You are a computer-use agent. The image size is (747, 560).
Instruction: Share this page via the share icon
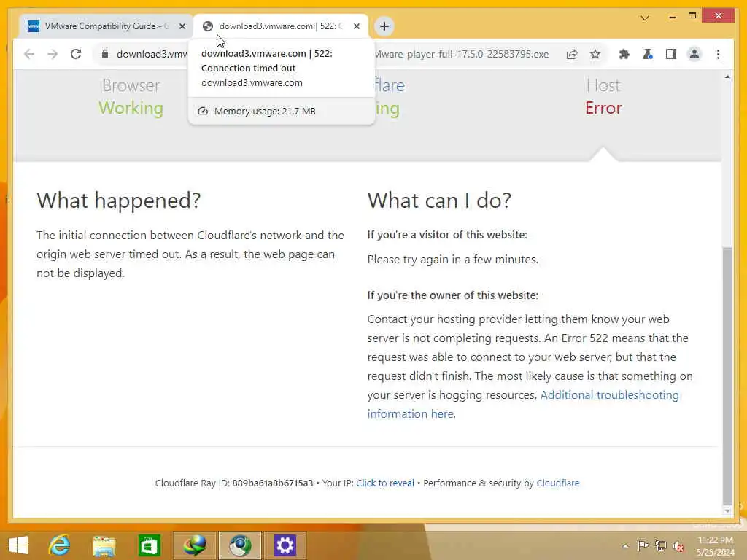pos(572,54)
